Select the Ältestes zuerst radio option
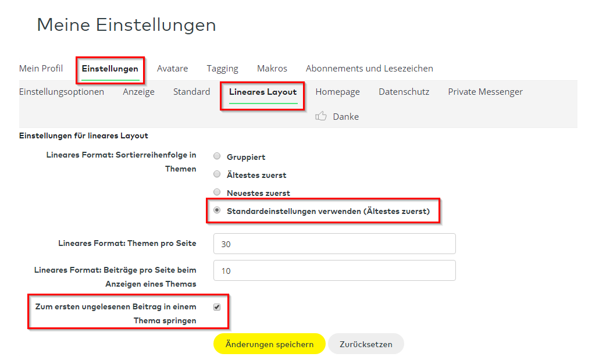 [217, 174]
